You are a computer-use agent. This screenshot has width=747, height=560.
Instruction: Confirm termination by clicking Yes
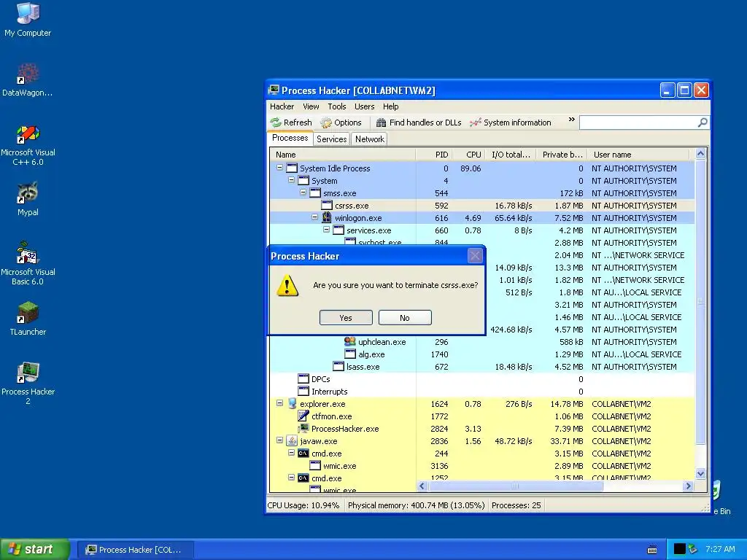(x=346, y=318)
